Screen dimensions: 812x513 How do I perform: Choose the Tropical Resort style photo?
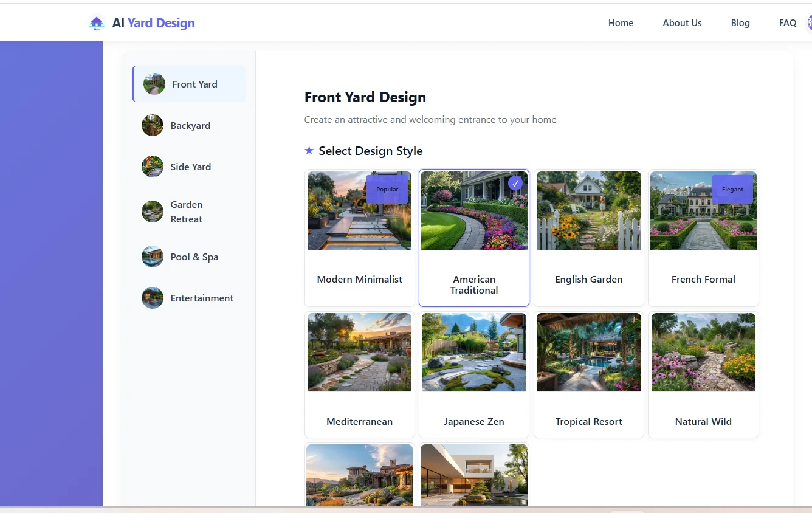coord(589,352)
